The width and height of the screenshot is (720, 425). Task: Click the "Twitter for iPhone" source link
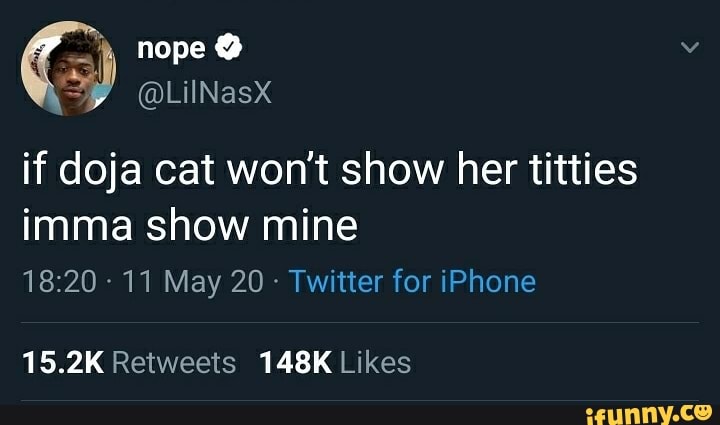[x=411, y=281]
